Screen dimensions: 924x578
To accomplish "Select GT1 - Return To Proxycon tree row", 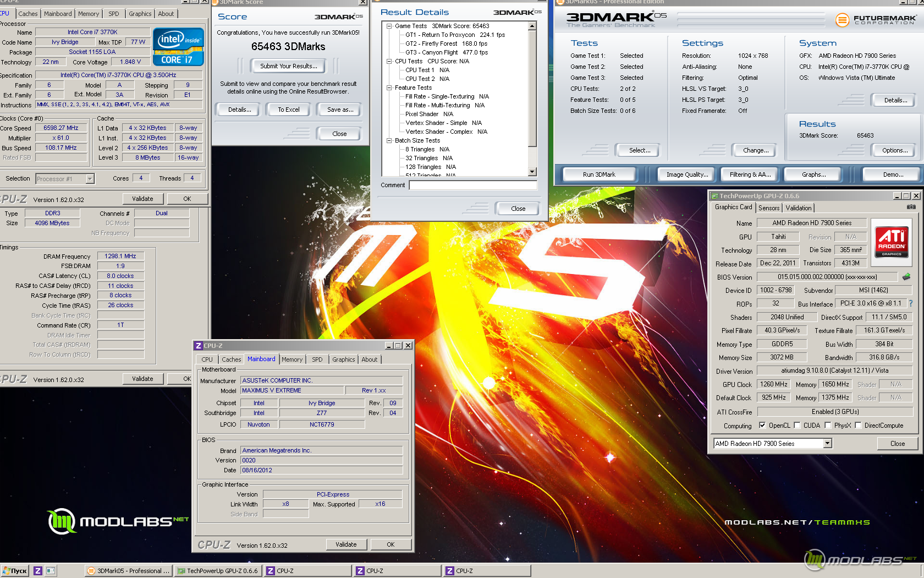I will pos(455,35).
